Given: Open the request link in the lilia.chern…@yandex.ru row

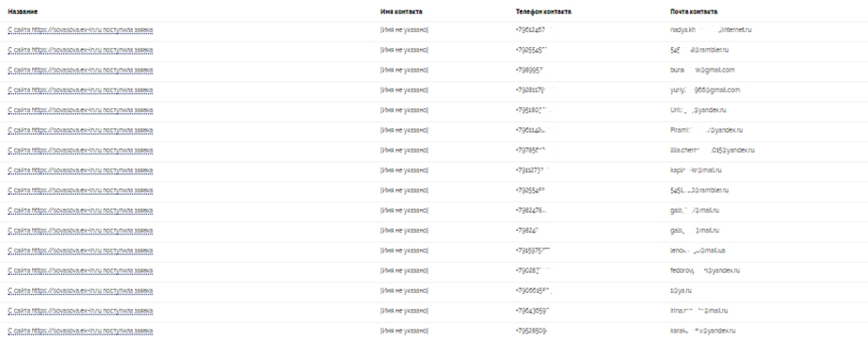Looking at the screenshot, I should tap(80, 151).
